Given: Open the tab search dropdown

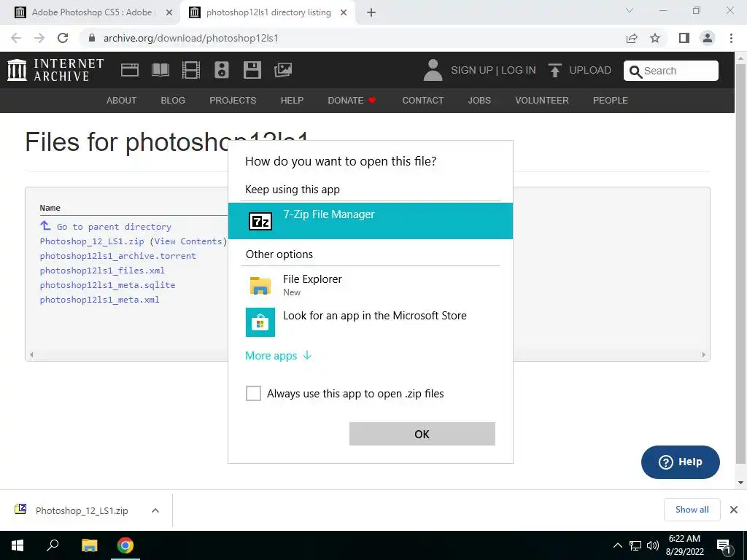Looking at the screenshot, I should pyautogui.click(x=630, y=10).
